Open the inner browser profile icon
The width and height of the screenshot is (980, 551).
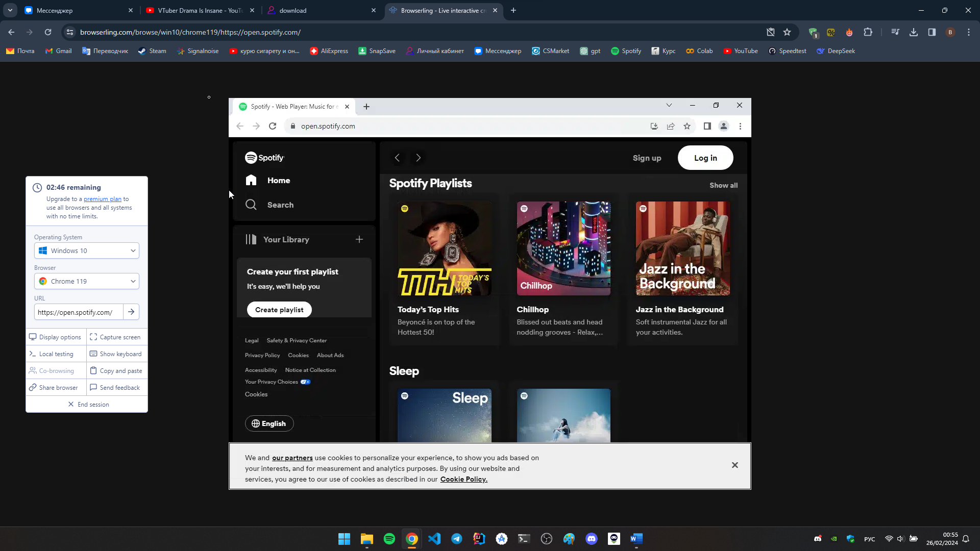click(723, 126)
